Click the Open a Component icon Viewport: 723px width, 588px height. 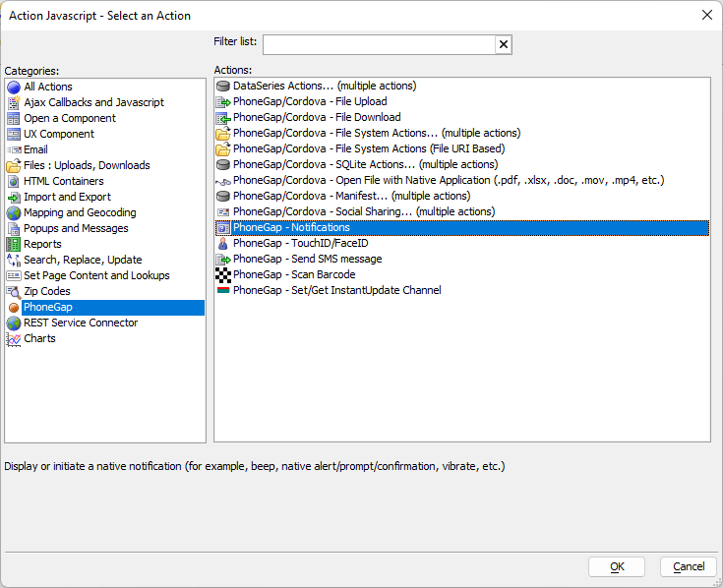pyautogui.click(x=14, y=118)
